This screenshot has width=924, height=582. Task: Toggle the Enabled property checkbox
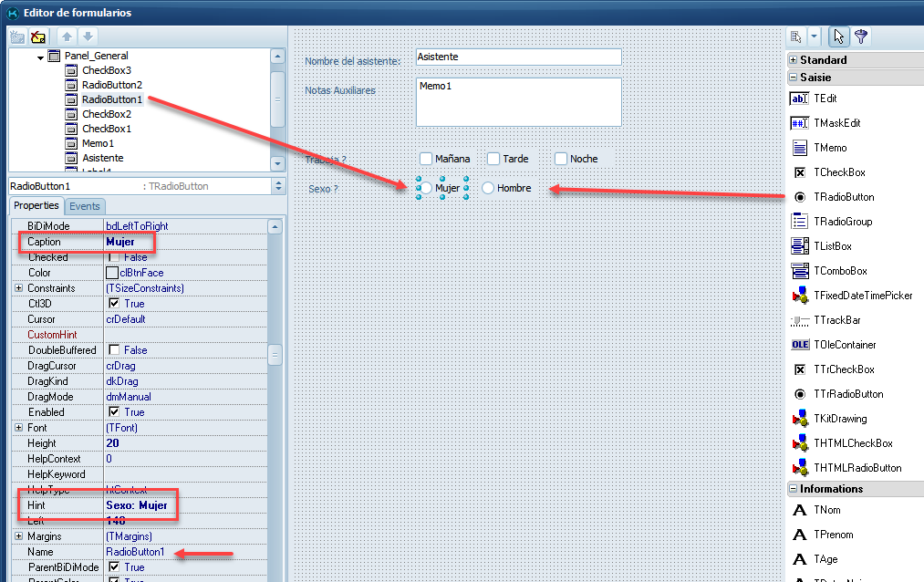(x=114, y=412)
